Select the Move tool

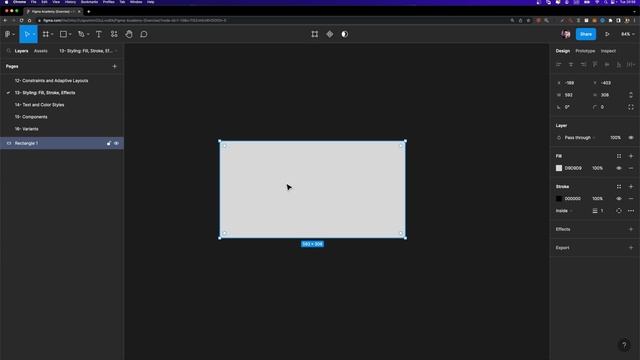coord(27,34)
